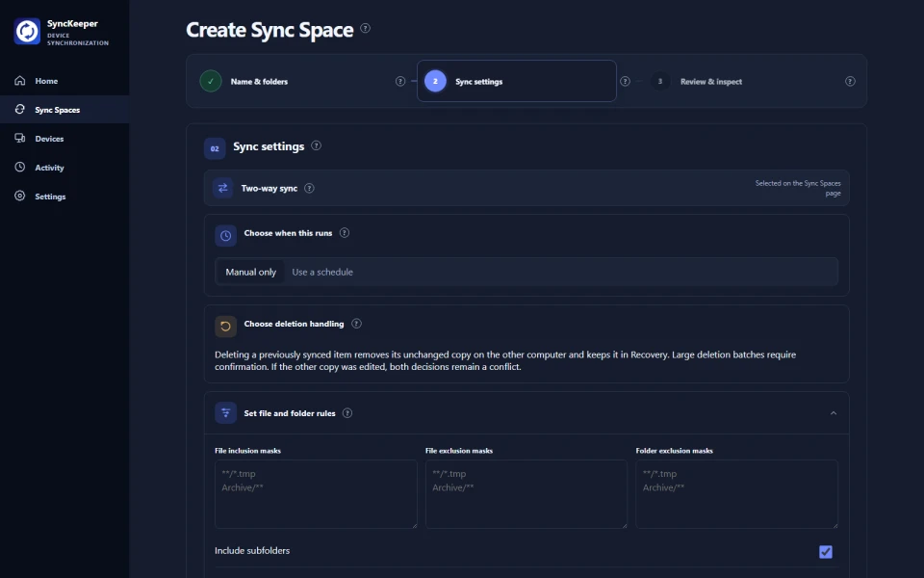This screenshot has height=578, width=924.
Task: Open Devices in the sidebar
Action: [x=64, y=139]
